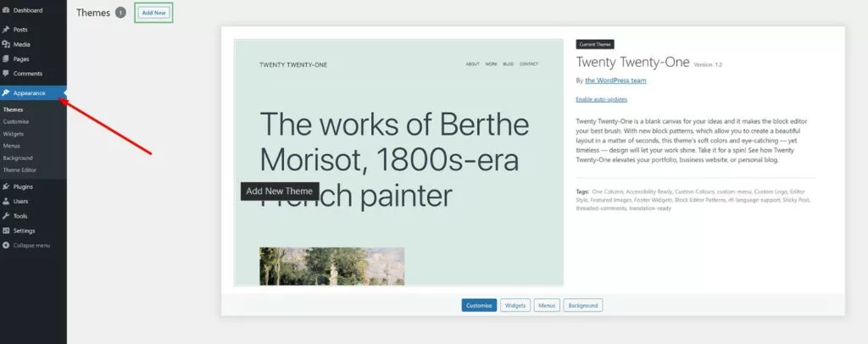Click the Settings sliders icon
The width and height of the screenshot is (868, 344).
click(6, 230)
